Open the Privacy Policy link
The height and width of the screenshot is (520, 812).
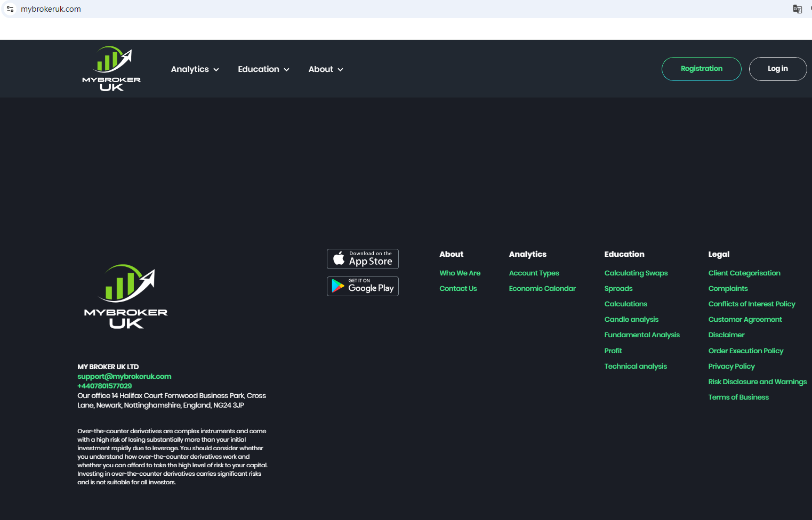pyautogui.click(x=731, y=366)
